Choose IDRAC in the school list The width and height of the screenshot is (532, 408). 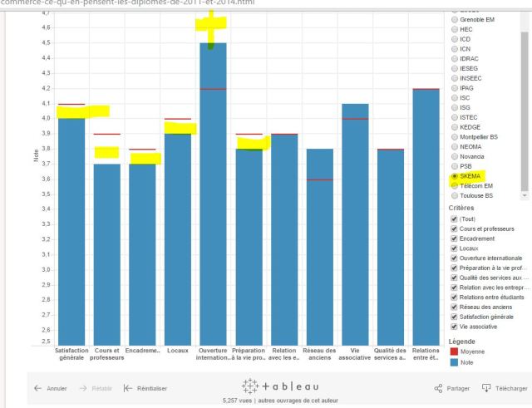pos(455,59)
